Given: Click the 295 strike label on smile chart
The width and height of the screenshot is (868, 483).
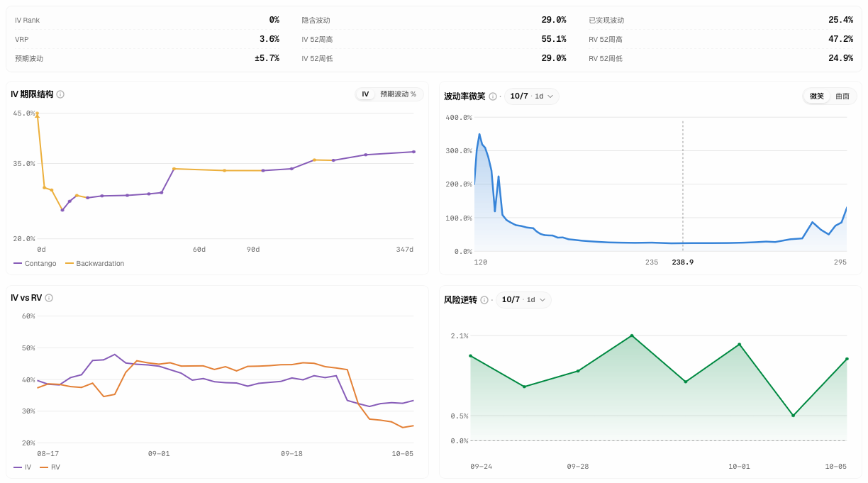Looking at the screenshot, I should point(840,262).
